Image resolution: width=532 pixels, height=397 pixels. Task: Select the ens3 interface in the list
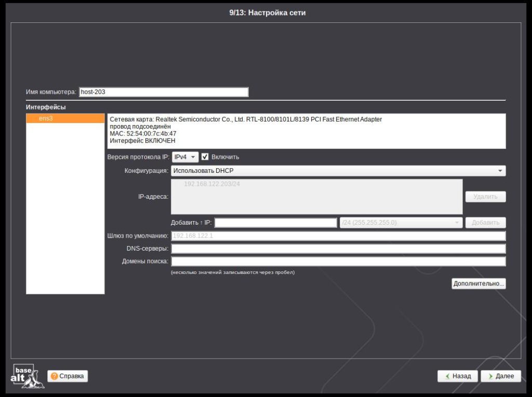65,119
